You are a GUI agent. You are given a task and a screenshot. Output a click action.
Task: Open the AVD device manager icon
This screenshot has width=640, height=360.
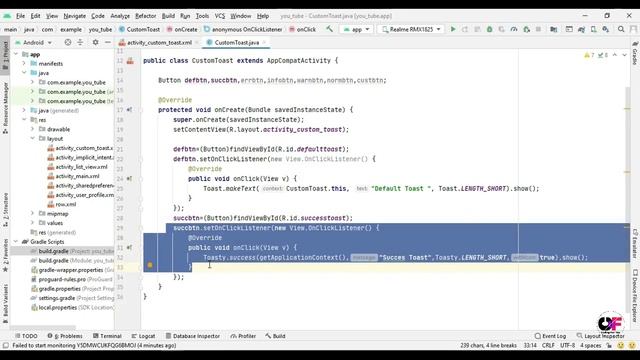[x=593, y=29]
